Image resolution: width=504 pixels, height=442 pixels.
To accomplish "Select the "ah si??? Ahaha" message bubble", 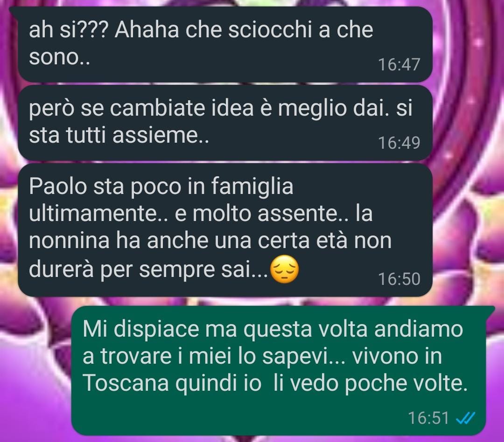I will coord(225,44).
